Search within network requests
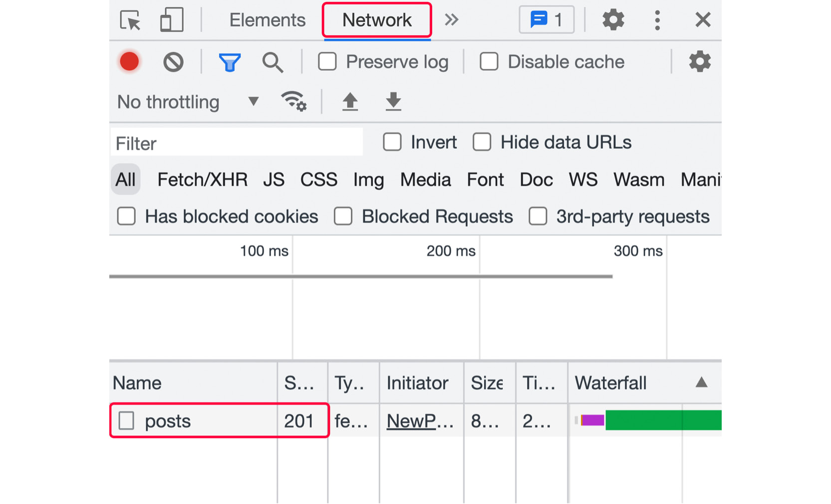The height and width of the screenshot is (504, 831). (273, 62)
